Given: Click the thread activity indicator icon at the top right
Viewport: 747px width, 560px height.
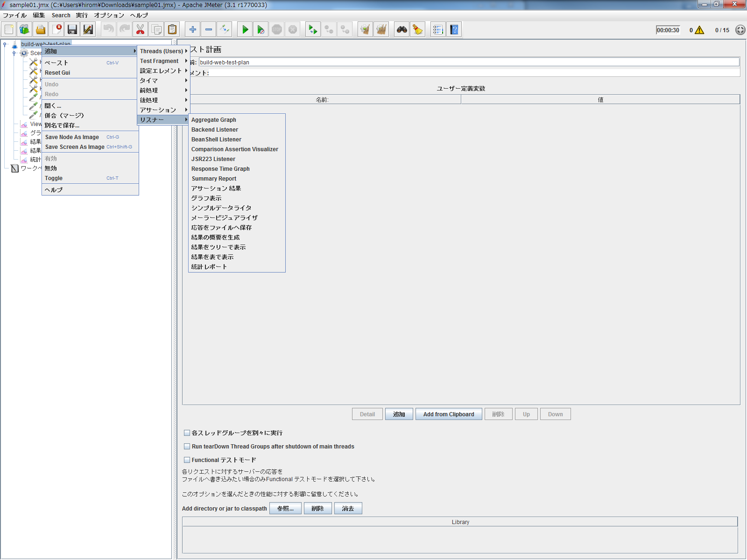Looking at the screenshot, I should pos(740,30).
